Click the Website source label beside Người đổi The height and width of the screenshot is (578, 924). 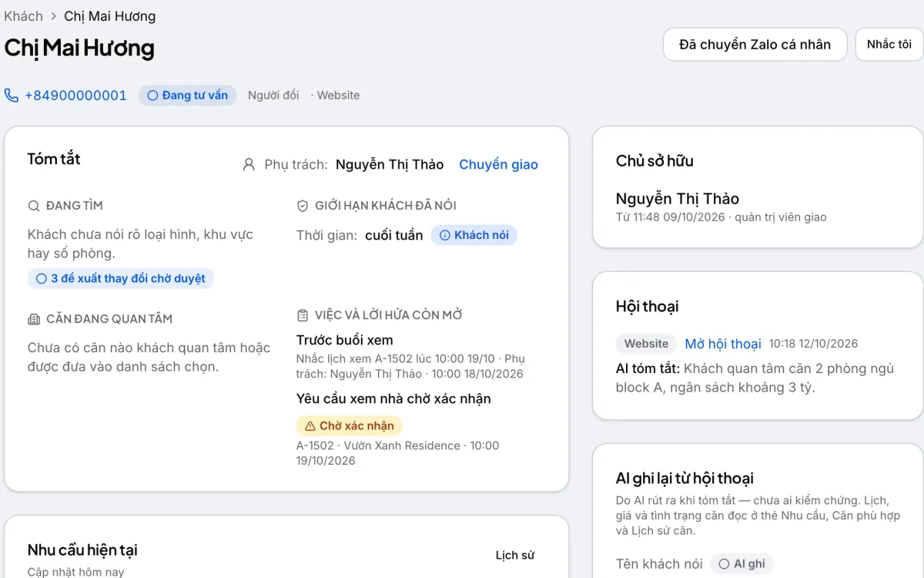tap(338, 96)
